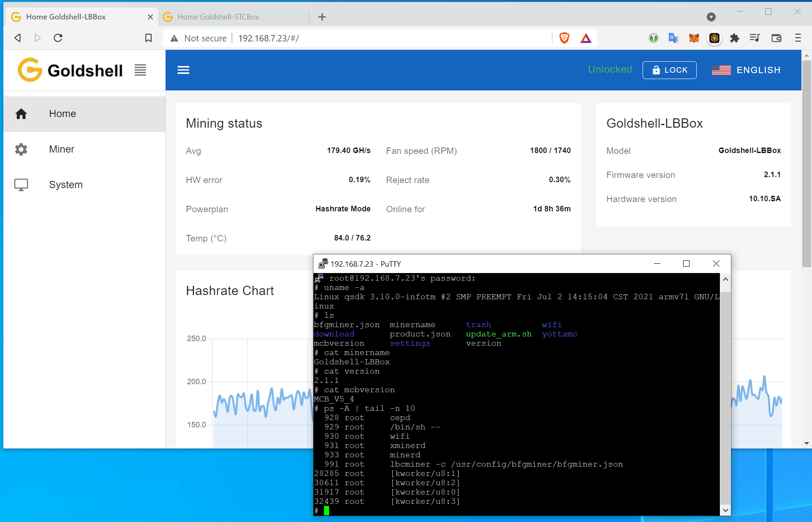Collapse sidebar with lines icon beside Goldshell
The height and width of the screenshot is (522, 812).
click(x=140, y=70)
